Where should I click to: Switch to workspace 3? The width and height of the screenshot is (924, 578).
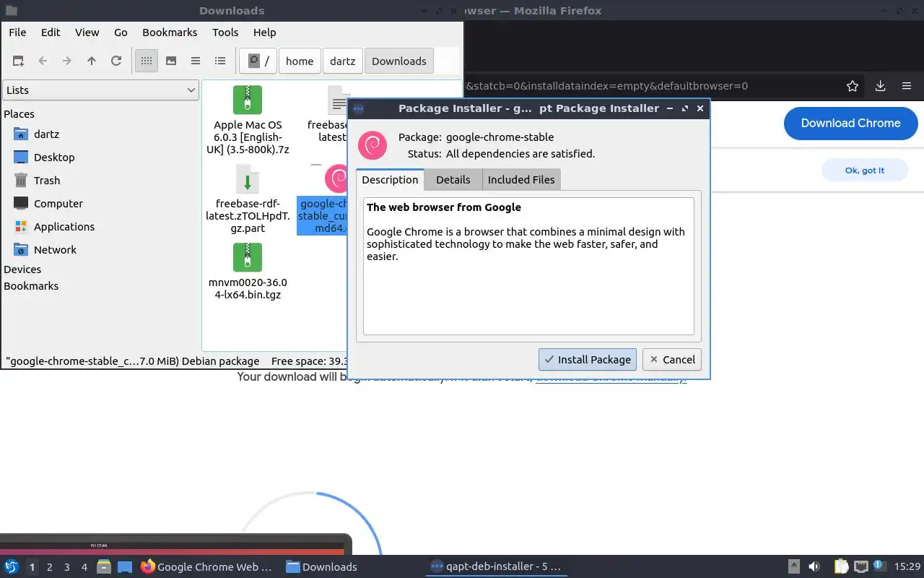click(x=66, y=568)
